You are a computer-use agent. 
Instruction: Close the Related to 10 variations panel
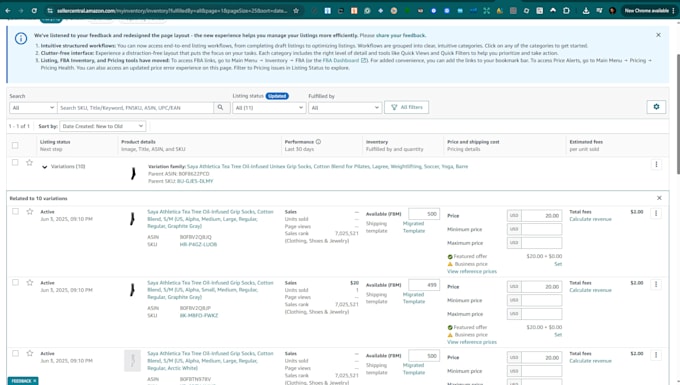[659, 198]
